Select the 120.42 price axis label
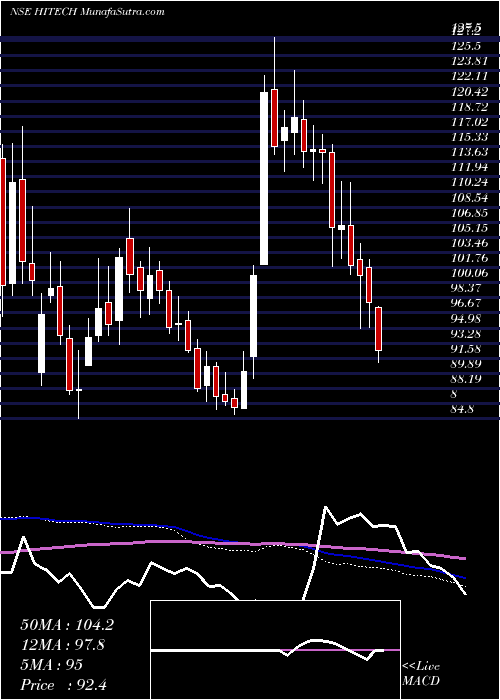The width and height of the screenshot is (500, 700). pyautogui.click(x=470, y=91)
